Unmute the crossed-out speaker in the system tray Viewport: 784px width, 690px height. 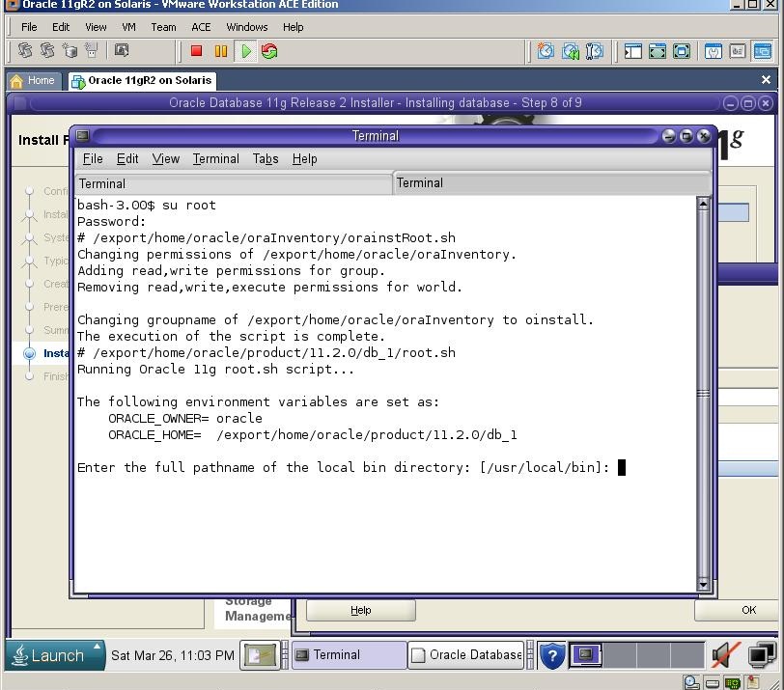pos(726,654)
